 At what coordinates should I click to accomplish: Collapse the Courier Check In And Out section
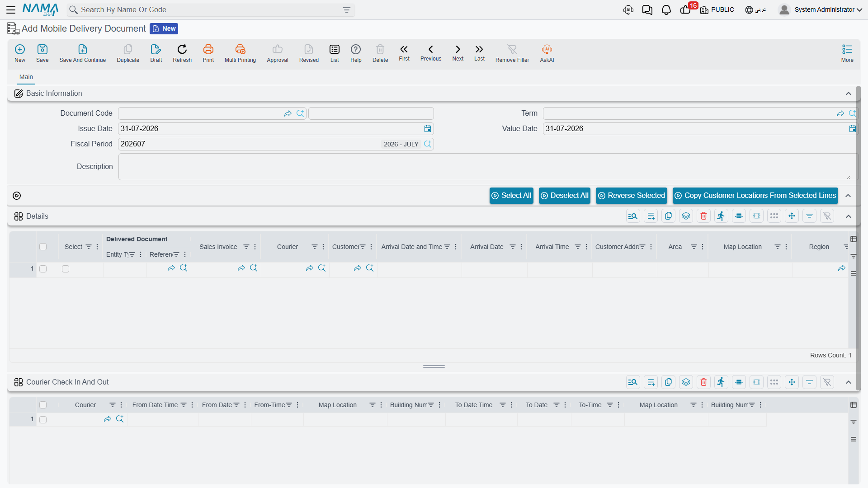point(849,382)
